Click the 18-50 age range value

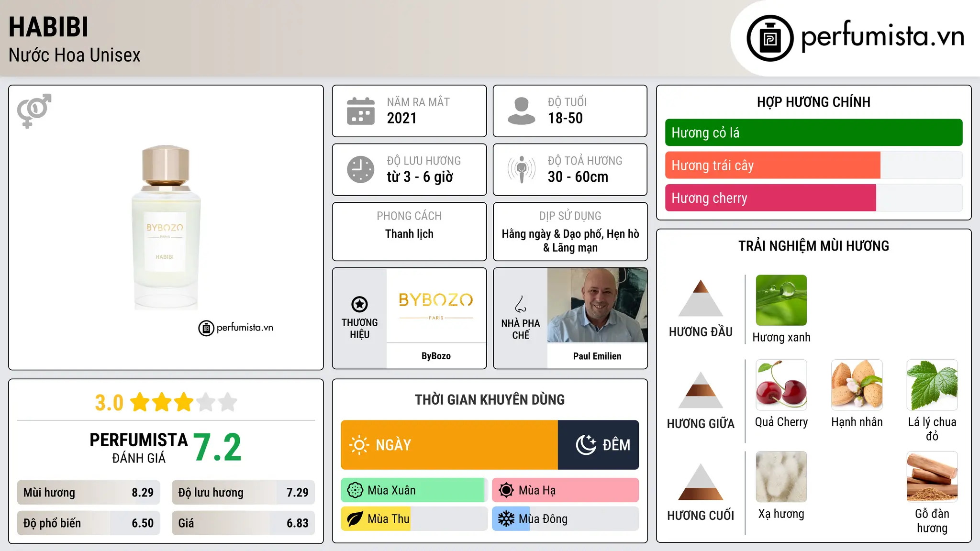[x=565, y=118]
